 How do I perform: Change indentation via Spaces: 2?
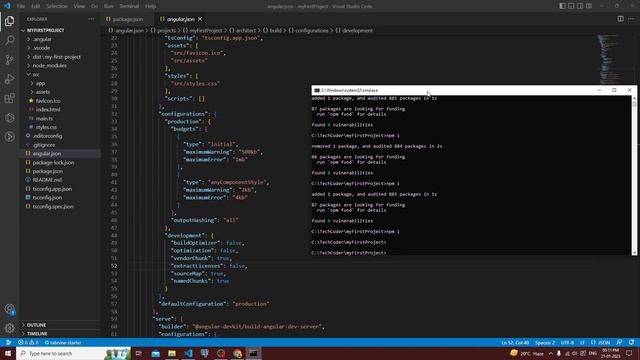545,342
